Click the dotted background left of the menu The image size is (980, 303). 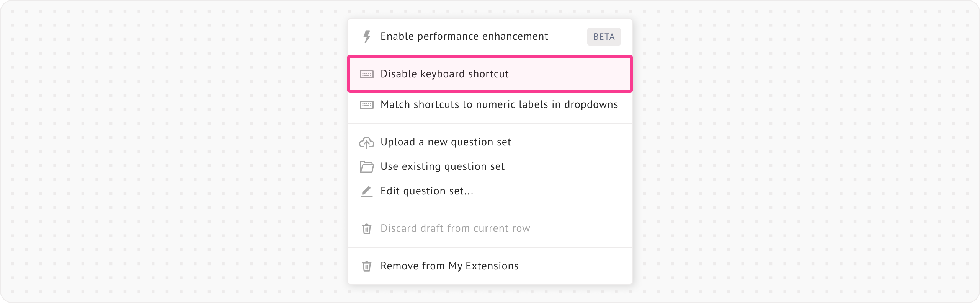click(172, 153)
